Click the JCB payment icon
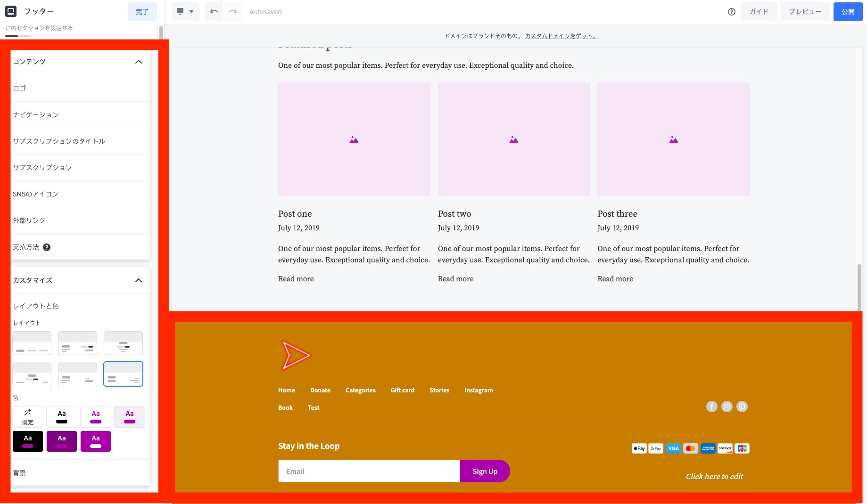This screenshot has height=504, width=867. (742, 448)
